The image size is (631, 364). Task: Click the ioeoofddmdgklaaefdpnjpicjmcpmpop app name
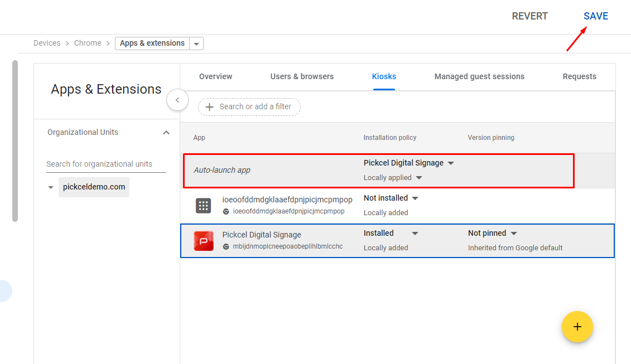287,200
